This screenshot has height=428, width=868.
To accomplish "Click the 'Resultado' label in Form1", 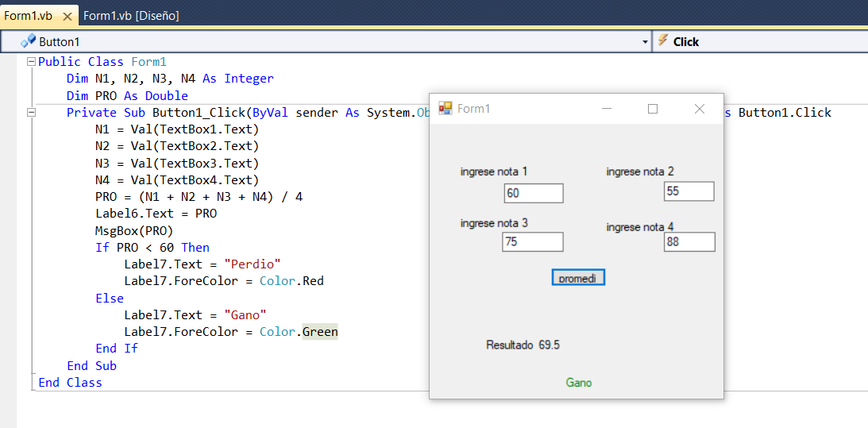I will (509, 345).
